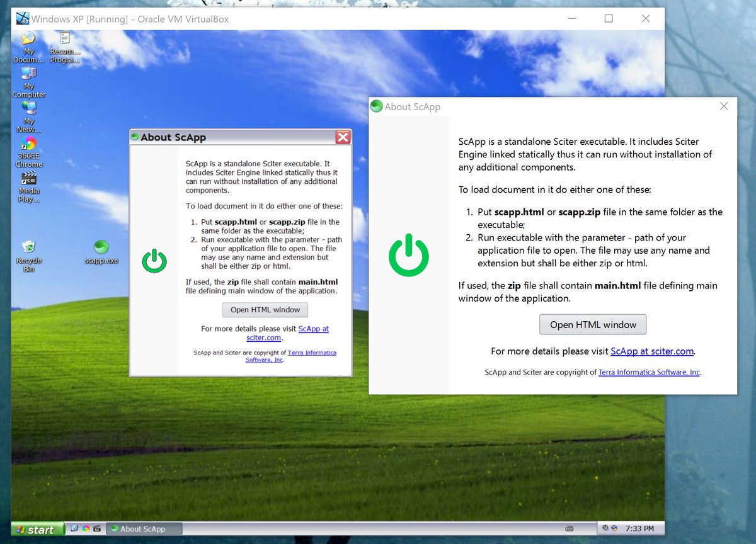
Task: Click the keyboard icon on XP taskbar
Action: pos(570,528)
